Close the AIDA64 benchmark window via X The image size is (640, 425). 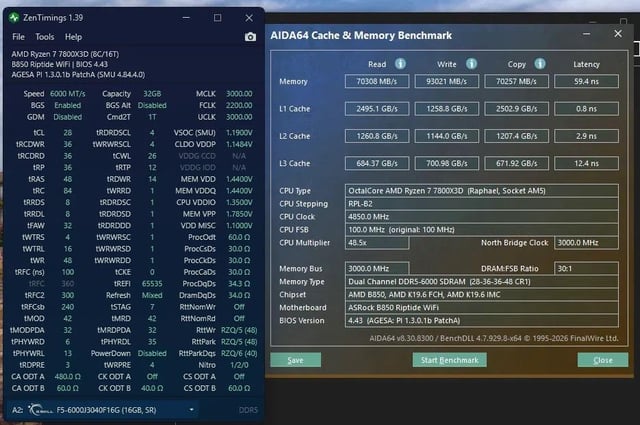click(x=618, y=34)
